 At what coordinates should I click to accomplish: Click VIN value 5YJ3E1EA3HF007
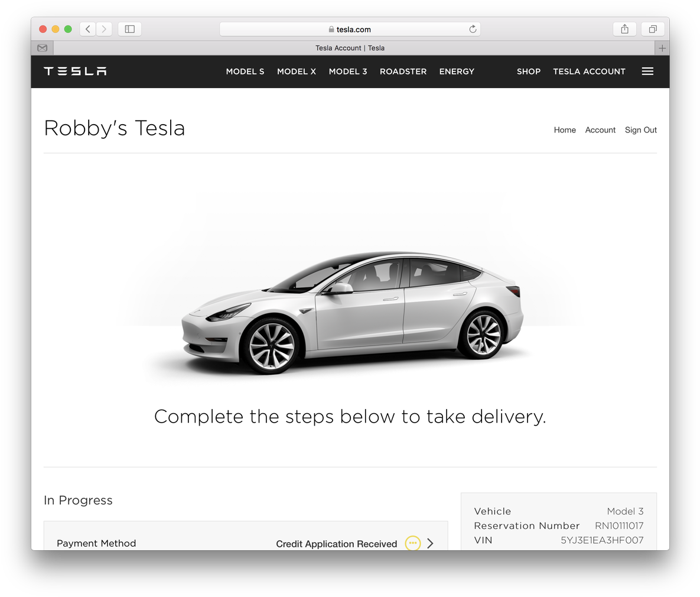pyautogui.click(x=602, y=540)
